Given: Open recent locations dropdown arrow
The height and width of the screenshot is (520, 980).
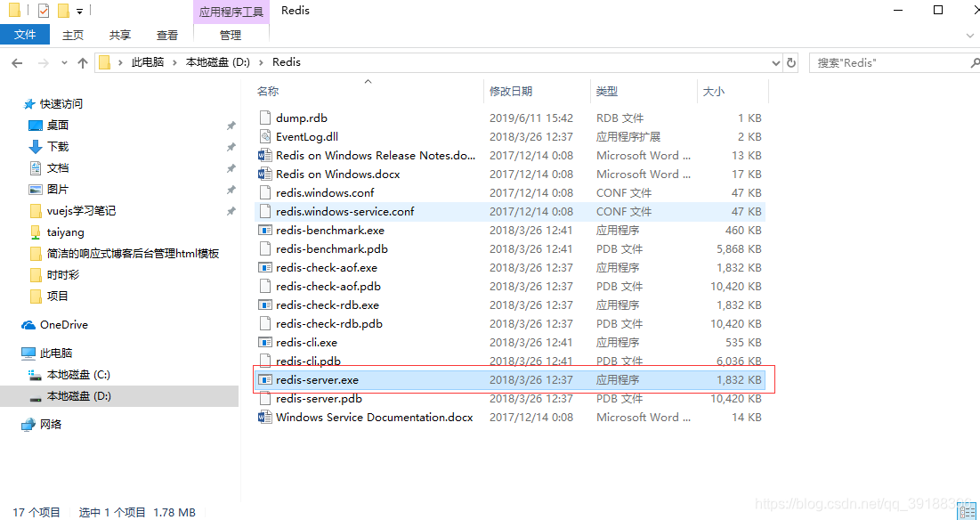Looking at the screenshot, I should [x=64, y=63].
